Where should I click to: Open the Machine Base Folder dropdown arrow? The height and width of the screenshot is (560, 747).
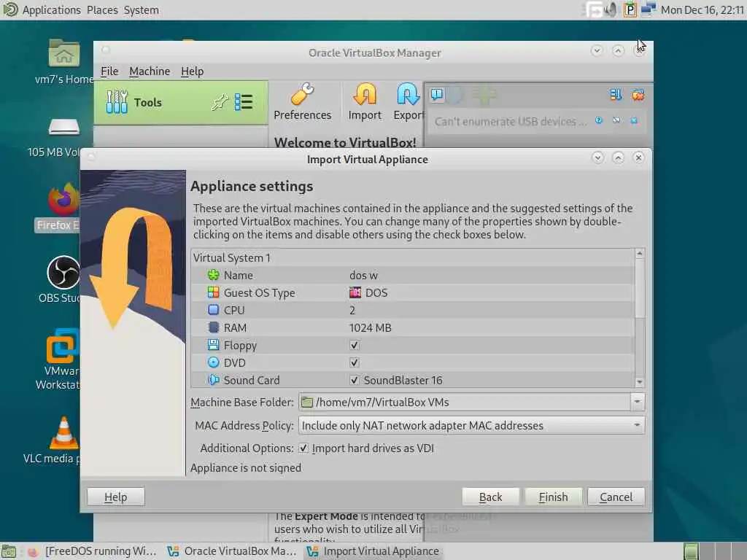pyautogui.click(x=638, y=402)
